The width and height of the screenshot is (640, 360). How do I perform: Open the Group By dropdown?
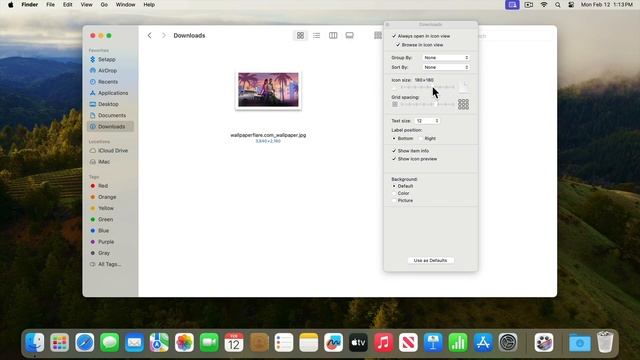point(446,58)
